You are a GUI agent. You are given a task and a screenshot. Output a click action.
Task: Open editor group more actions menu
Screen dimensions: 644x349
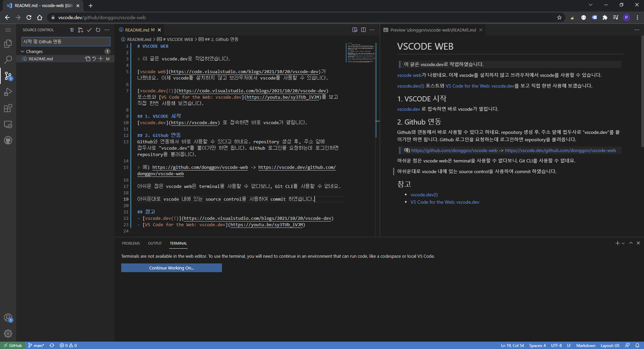tap(372, 30)
